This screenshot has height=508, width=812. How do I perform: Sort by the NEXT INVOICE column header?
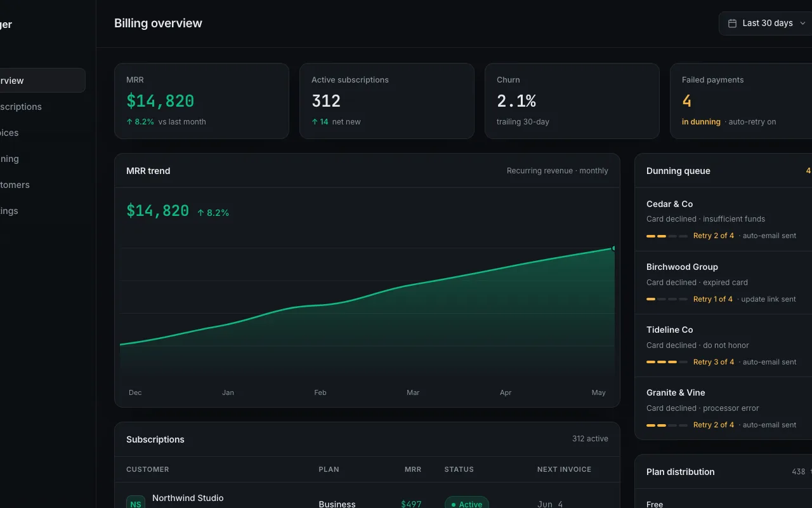pos(564,469)
